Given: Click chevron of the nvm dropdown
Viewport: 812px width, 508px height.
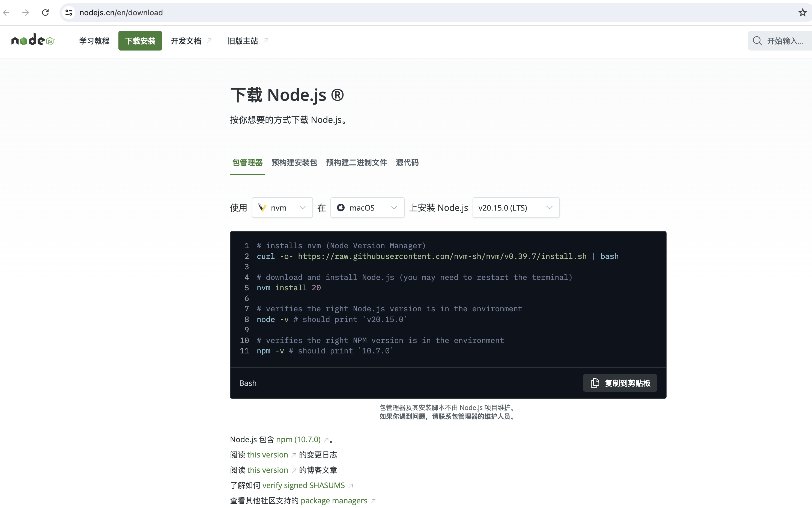Looking at the screenshot, I should click(302, 208).
